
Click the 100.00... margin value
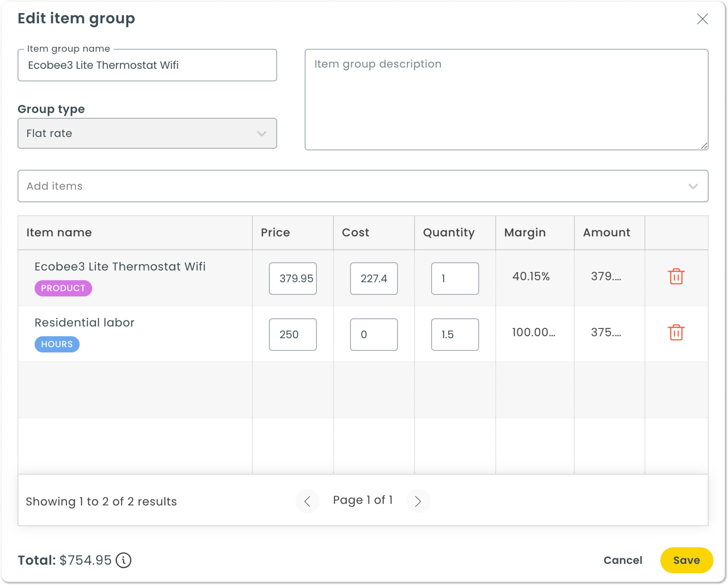pos(533,333)
